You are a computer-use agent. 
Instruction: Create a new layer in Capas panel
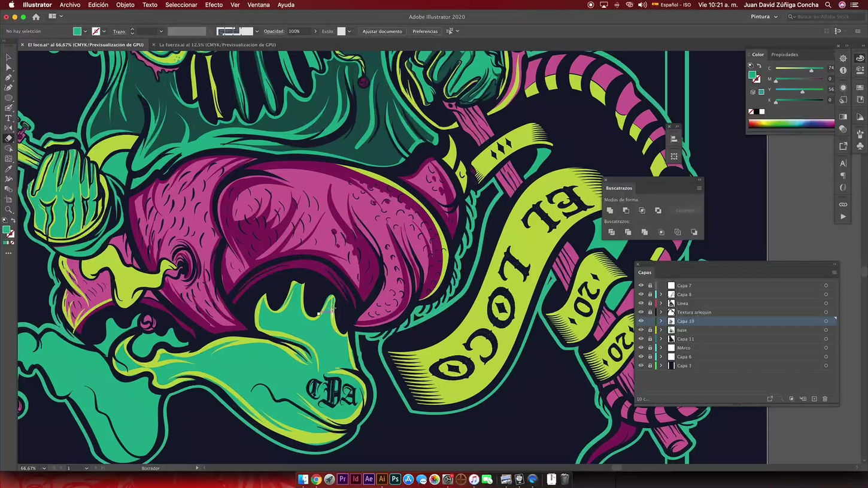point(814,399)
